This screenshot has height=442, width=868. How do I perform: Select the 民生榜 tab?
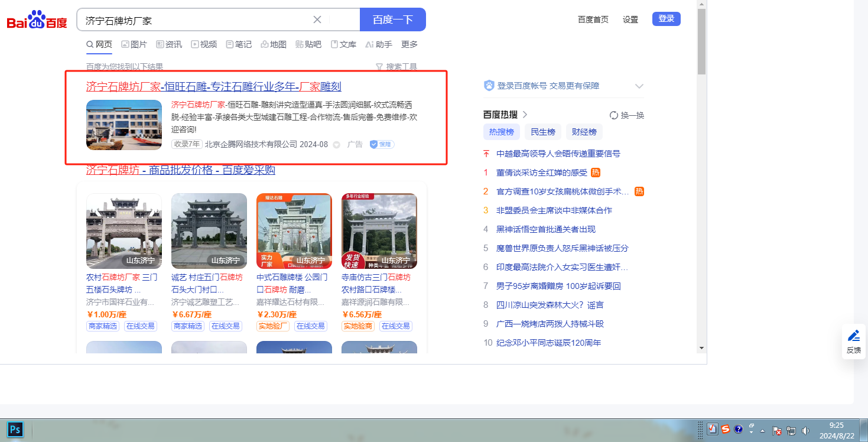tap(542, 132)
